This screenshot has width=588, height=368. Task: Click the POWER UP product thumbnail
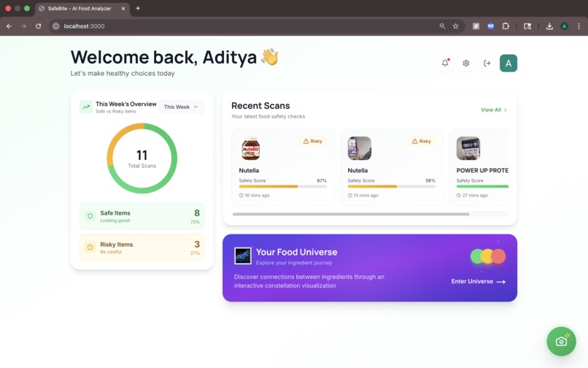pyautogui.click(x=468, y=148)
